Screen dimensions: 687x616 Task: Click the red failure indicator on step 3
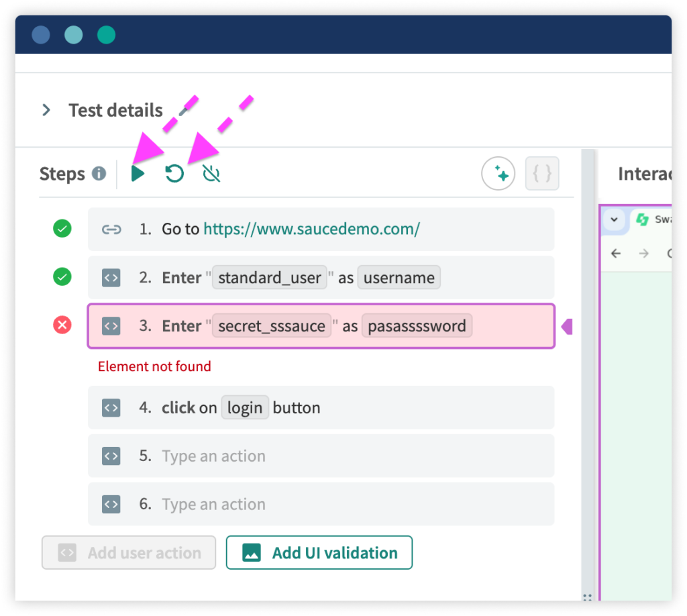pyautogui.click(x=62, y=325)
